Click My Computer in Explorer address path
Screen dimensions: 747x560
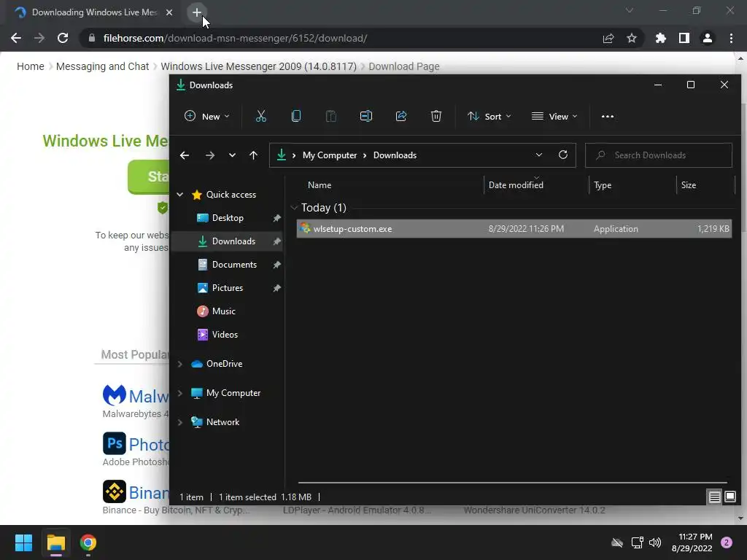point(330,155)
